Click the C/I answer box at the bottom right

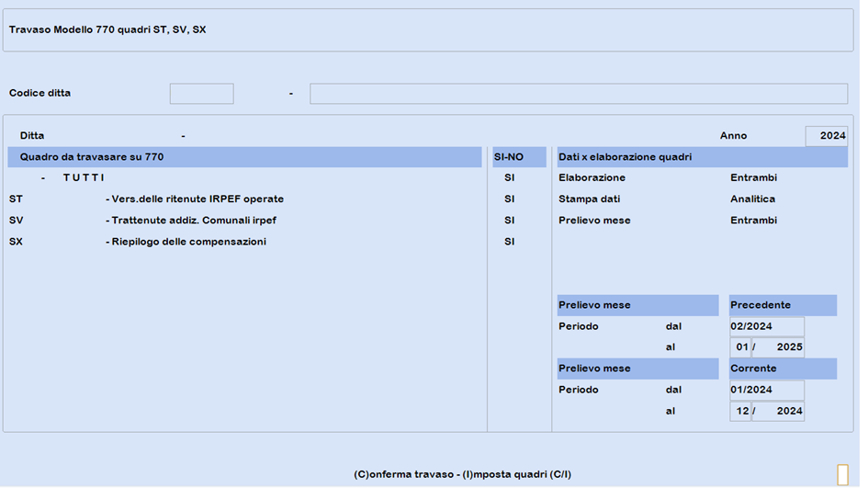tap(842, 475)
